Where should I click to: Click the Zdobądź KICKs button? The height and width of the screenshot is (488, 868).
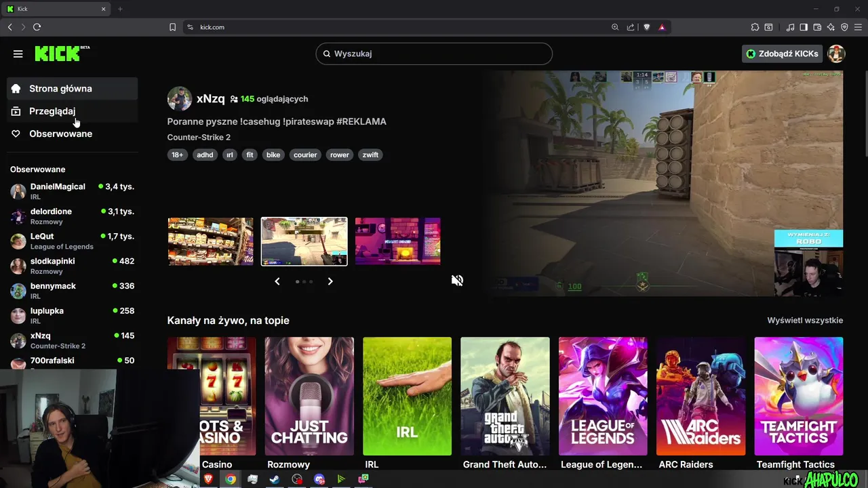point(782,54)
